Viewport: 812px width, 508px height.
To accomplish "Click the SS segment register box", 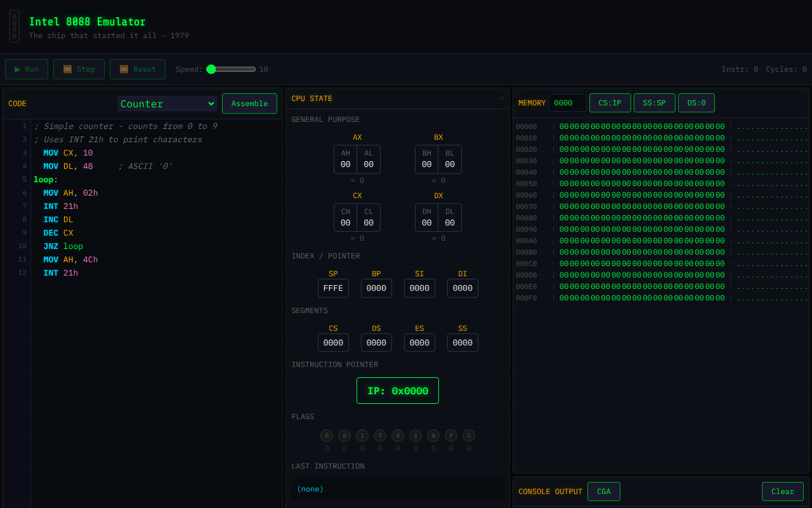I will click(462, 343).
